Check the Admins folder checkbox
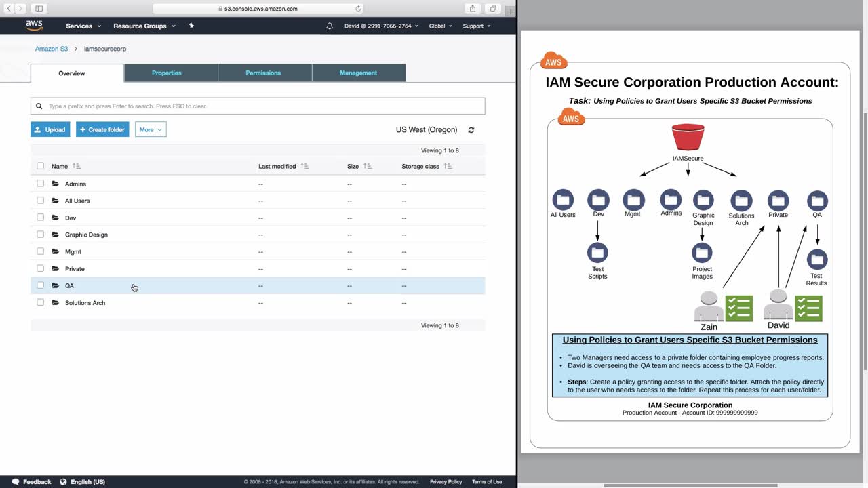This screenshot has width=868, height=488. (40, 184)
